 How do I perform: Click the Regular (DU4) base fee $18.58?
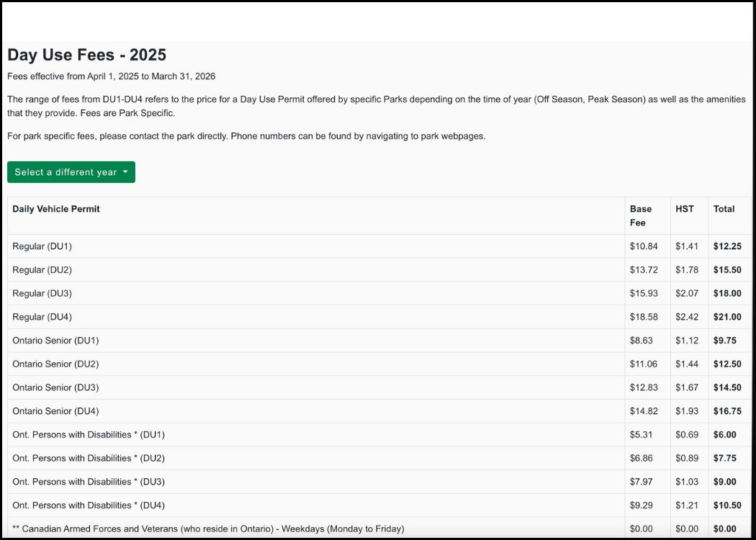[x=644, y=317]
